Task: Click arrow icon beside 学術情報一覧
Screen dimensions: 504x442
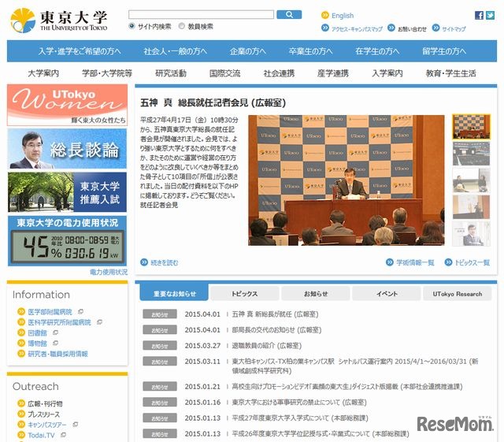Action: tap(389, 262)
